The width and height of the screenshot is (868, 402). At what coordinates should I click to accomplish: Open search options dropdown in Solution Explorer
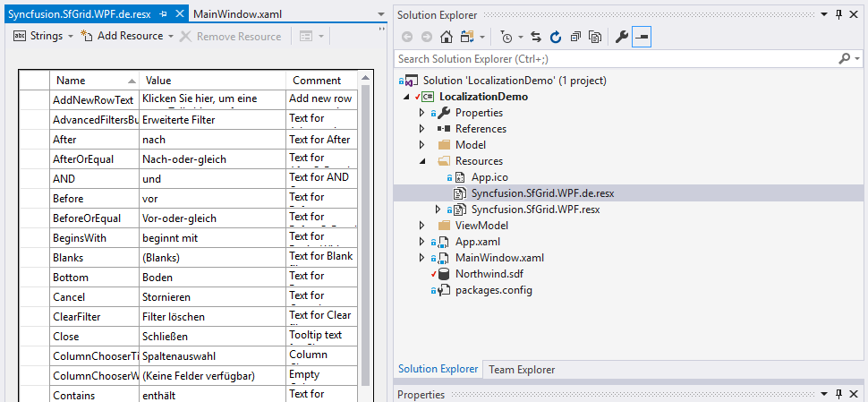tap(857, 58)
